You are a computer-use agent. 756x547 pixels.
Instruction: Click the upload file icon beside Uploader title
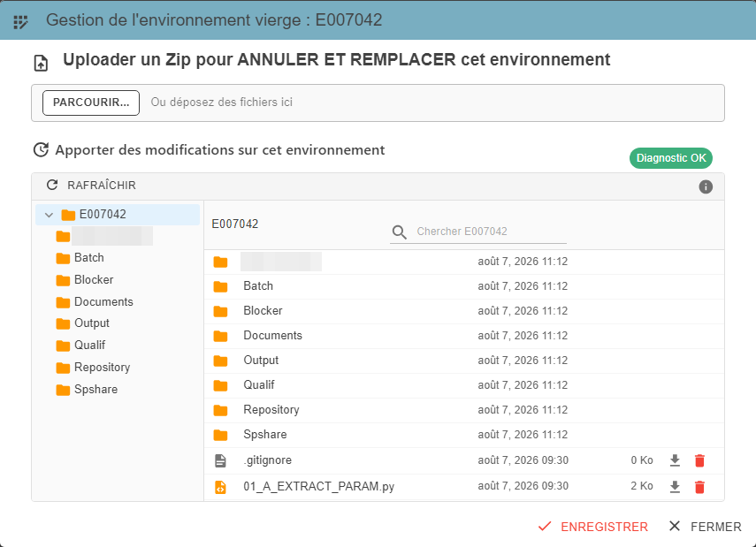point(41,63)
